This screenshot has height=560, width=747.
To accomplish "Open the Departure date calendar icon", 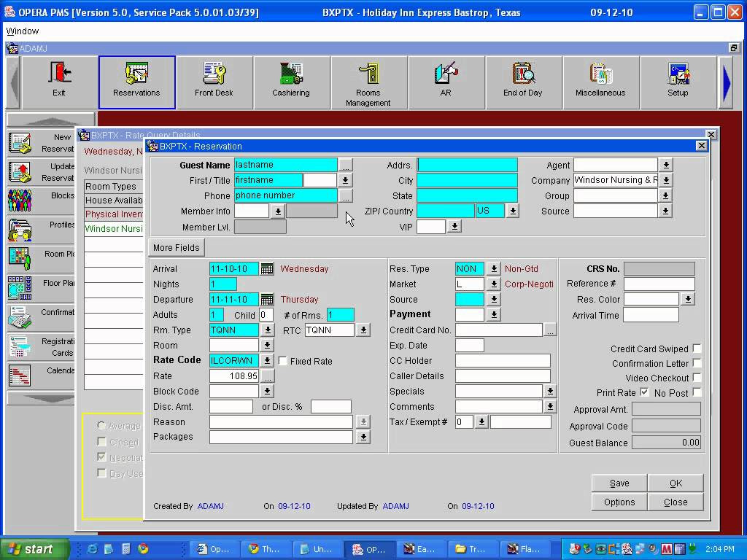I will (x=267, y=299).
